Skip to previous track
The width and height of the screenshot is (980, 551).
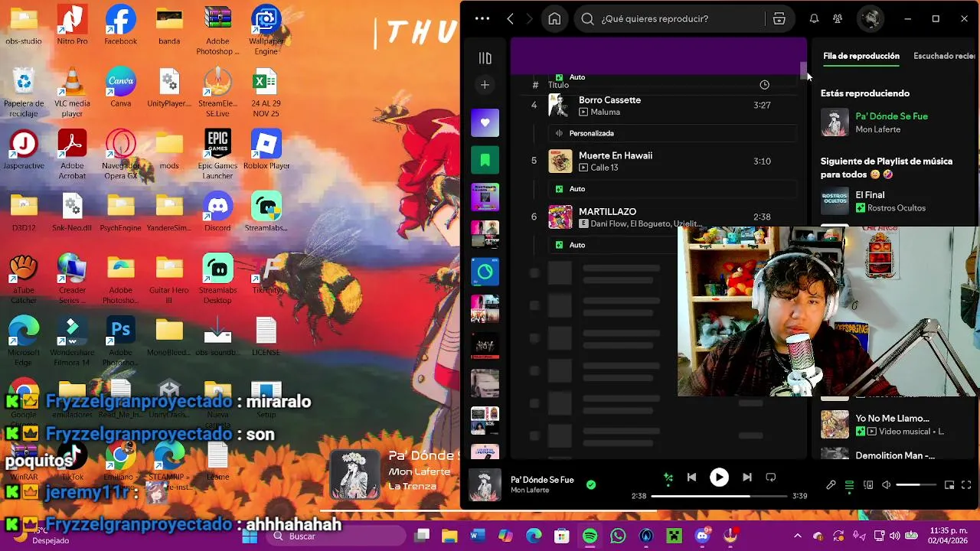691,478
